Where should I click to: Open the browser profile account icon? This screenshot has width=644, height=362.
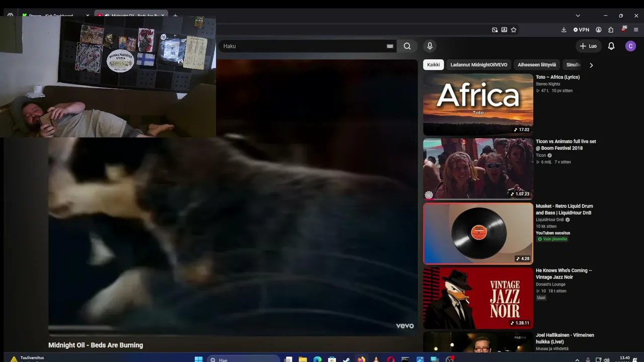599,30
